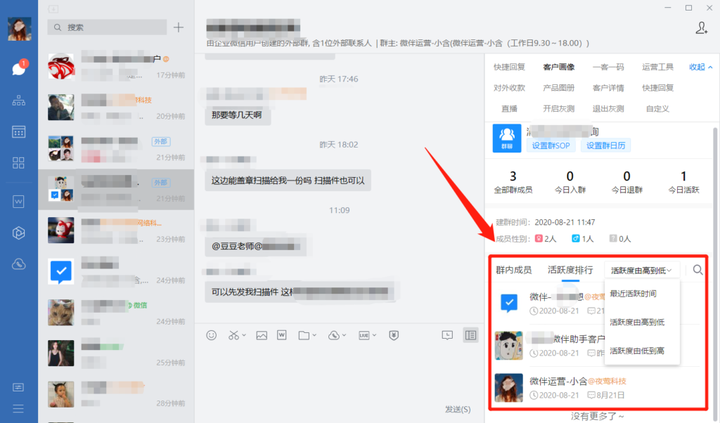Click the send image icon

tap(262, 335)
